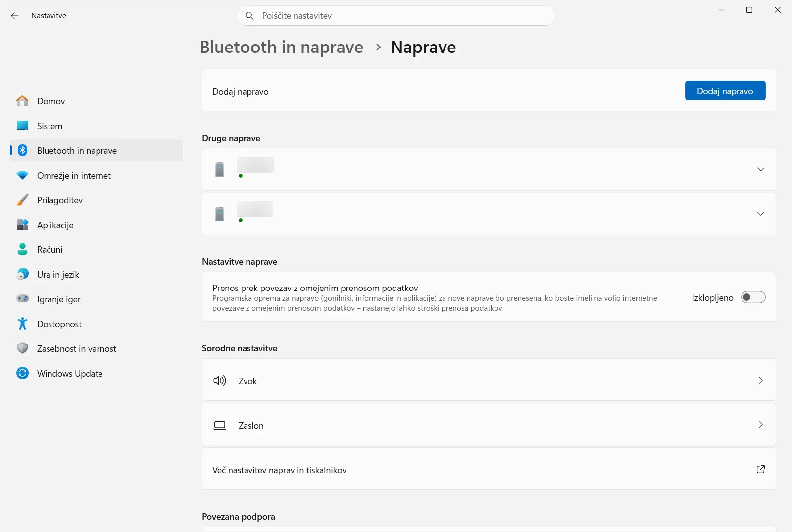Expand the second device entry chevron
This screenshot has width=792, height=532.
pos(761,214)
